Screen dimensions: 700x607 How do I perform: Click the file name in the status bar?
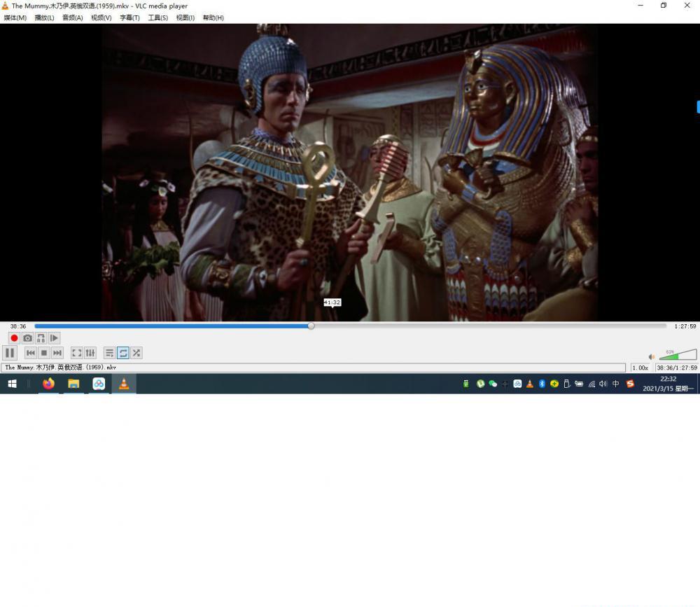61,368
